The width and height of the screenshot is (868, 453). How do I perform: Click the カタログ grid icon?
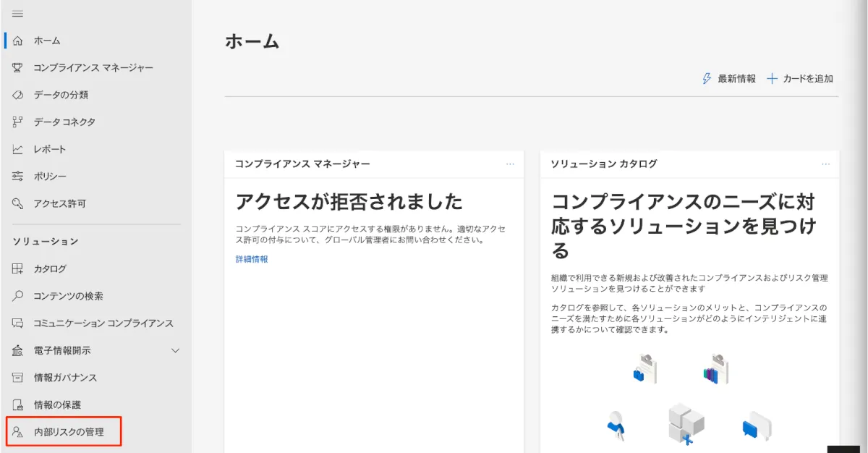[x=18, y=268]
